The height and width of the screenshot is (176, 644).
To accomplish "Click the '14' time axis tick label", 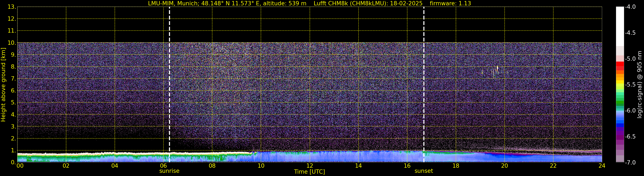I will 358,166.
